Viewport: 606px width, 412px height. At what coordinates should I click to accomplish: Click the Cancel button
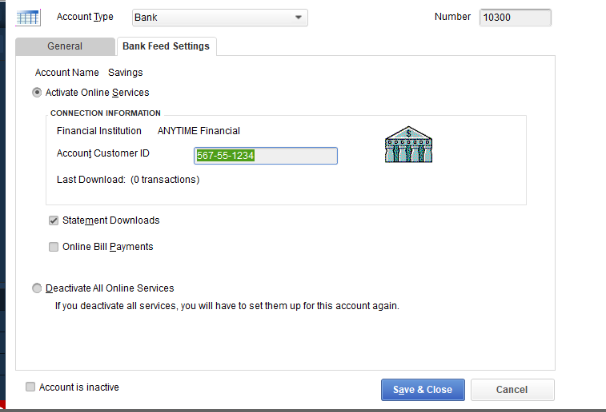coord(512,389)
